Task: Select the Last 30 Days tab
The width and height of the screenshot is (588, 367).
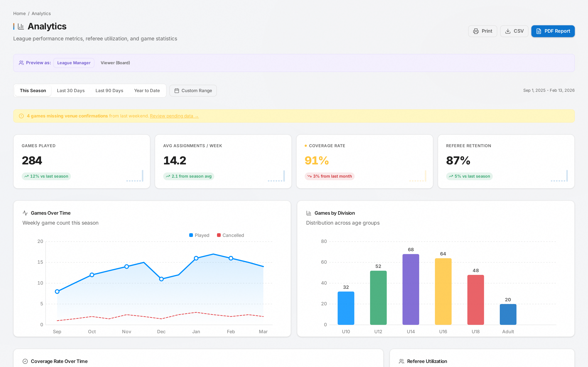Action: click(71, 90)
